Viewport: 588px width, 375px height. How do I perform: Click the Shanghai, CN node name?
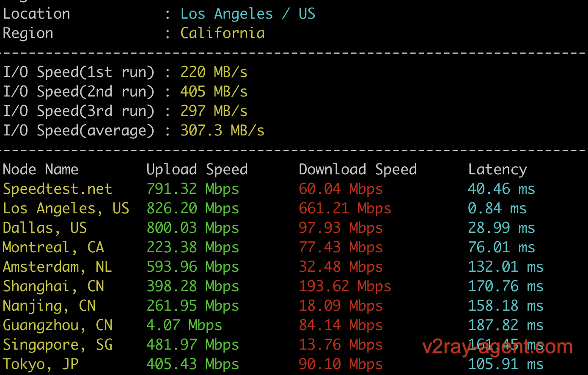click(x=53, y=287)
